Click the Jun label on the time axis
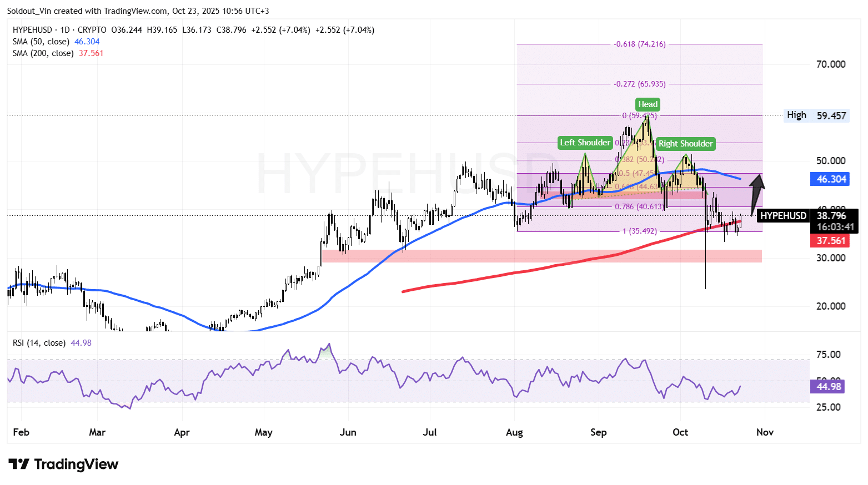 click(348, 432)
